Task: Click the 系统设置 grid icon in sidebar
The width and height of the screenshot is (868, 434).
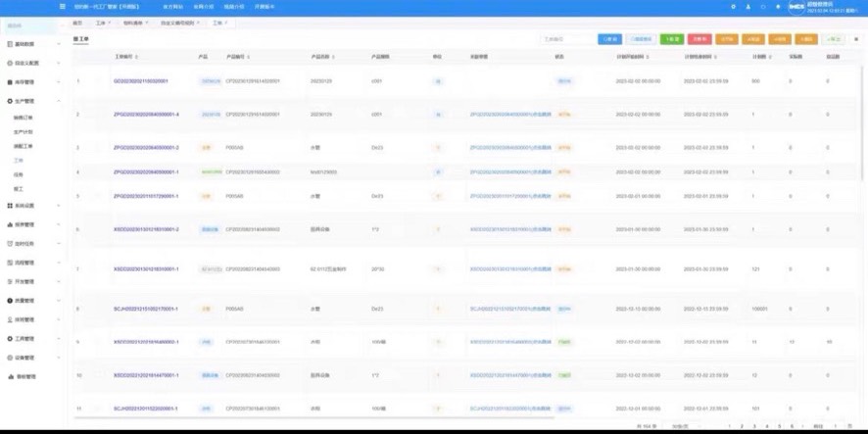Action: (10, 206)
